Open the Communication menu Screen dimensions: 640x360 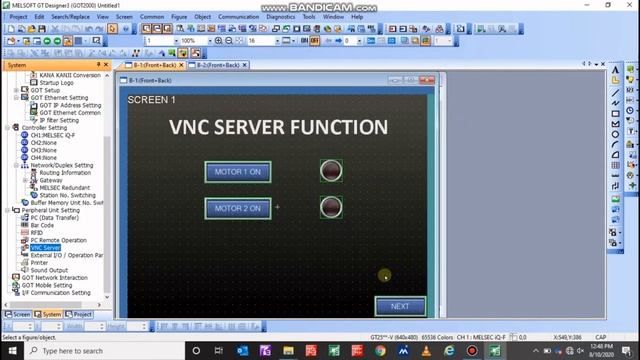tap(238, 17)
